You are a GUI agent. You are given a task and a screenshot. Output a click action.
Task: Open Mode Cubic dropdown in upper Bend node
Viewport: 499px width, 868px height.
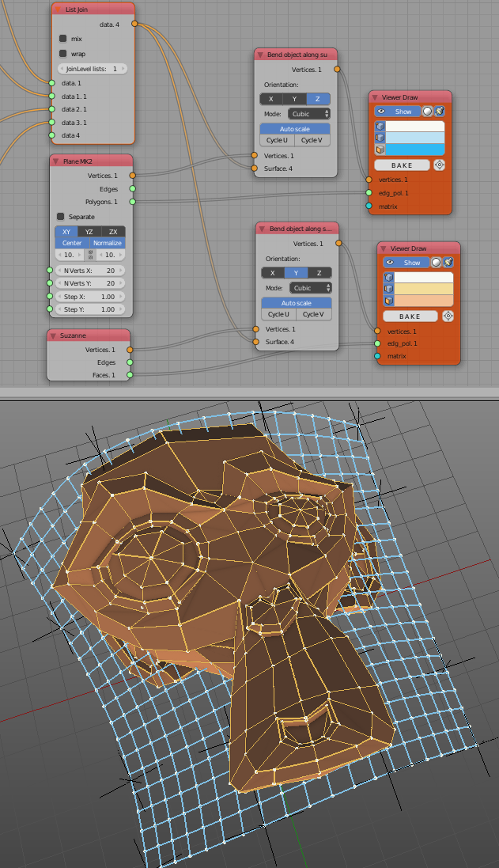coord(308,113)
